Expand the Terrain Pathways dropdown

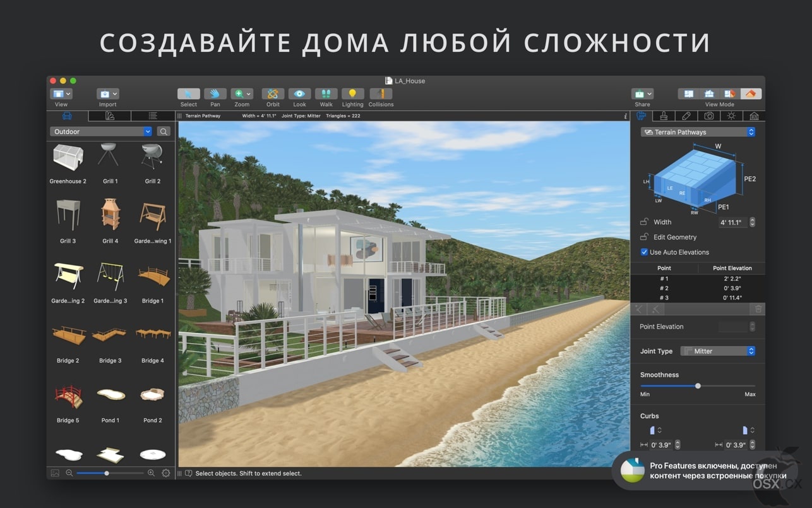(698, 132)
